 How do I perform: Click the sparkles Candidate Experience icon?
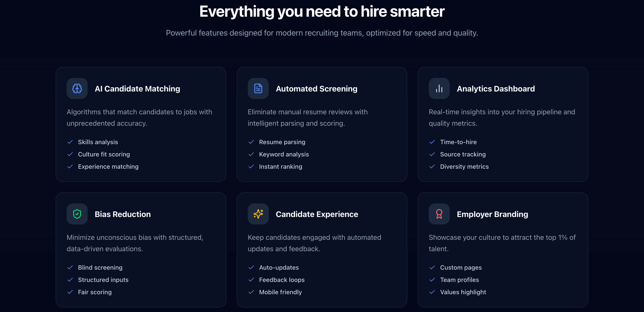258,214
